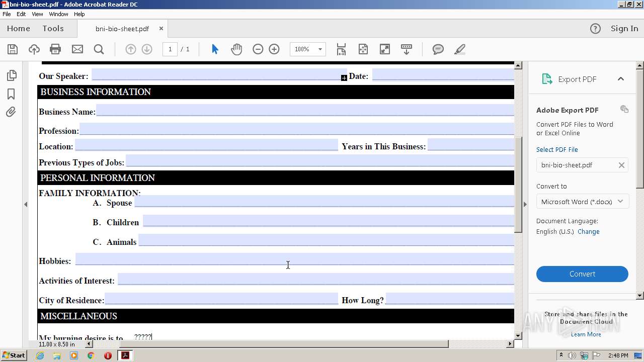Image resolution: width=644 pixels, height=362 pixels.
Task: Switch to the Home tab
Action: click(19, 29)
